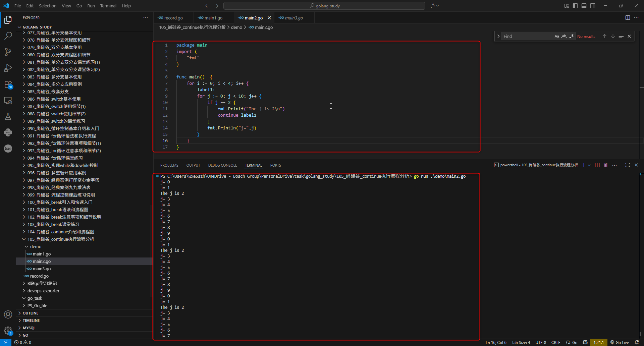Open the JSON extension view
644x346 pixels.
[8, 149]
